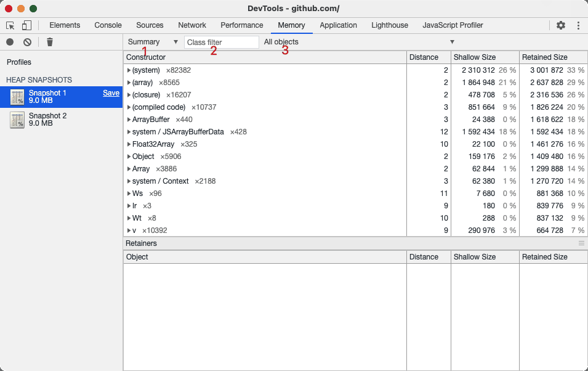Click the Retainers Object column header

[265, 257]
